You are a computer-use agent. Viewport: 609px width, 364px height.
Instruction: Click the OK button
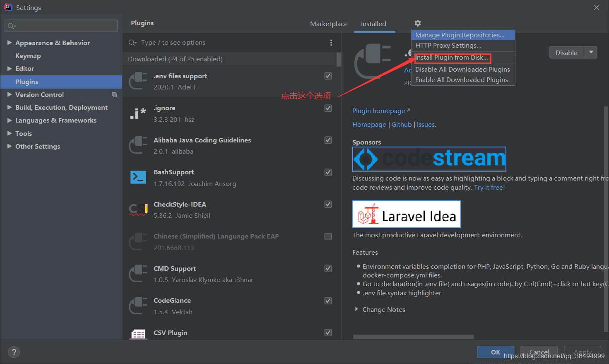(496, 352)
